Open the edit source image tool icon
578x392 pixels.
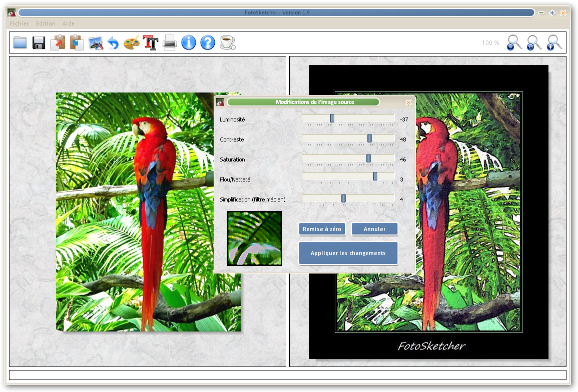point(96,43)
